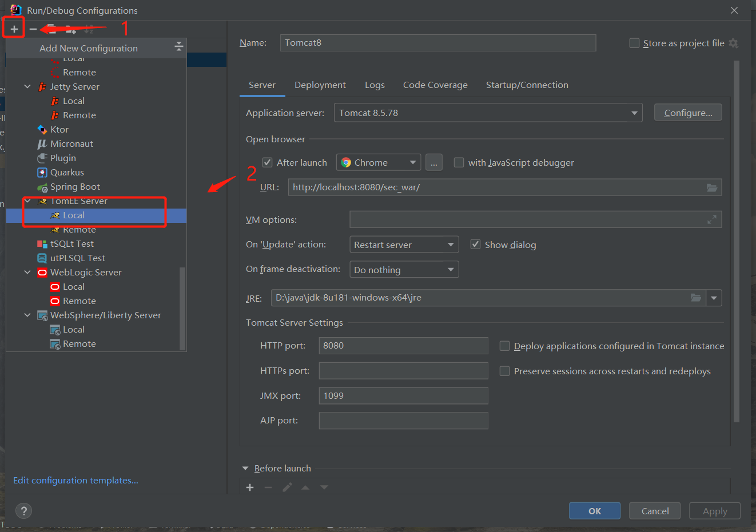The width and height of the screenshot is (756, 532).
Task: Click the Save Configuration folder icon in toolbar
Action: pos(70,29)
